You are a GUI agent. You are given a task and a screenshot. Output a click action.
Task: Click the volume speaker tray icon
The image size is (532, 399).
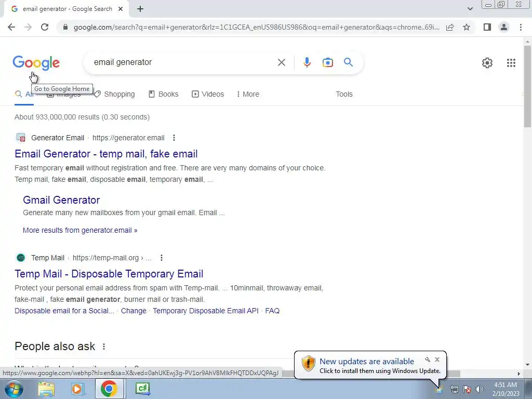(x=480, y=389)
